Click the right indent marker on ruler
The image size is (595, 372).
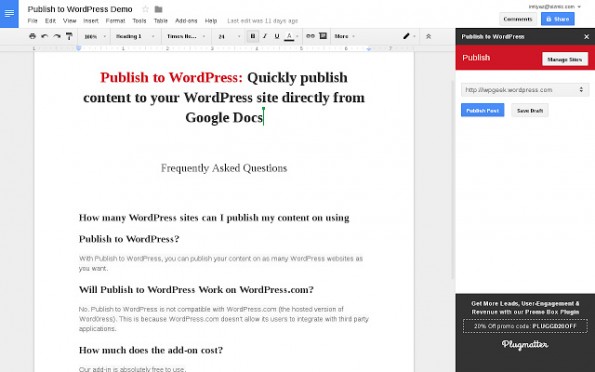pyautogui.click(x=369, y=49)
